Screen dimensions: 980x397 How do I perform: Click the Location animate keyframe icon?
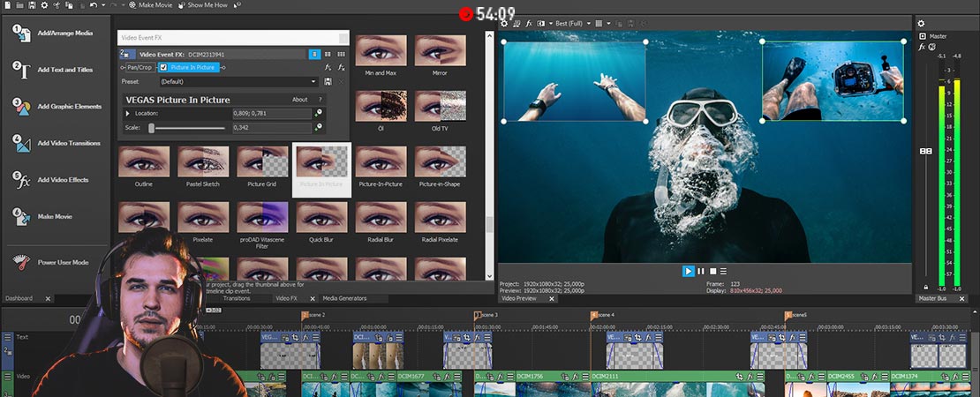[319, 114]
